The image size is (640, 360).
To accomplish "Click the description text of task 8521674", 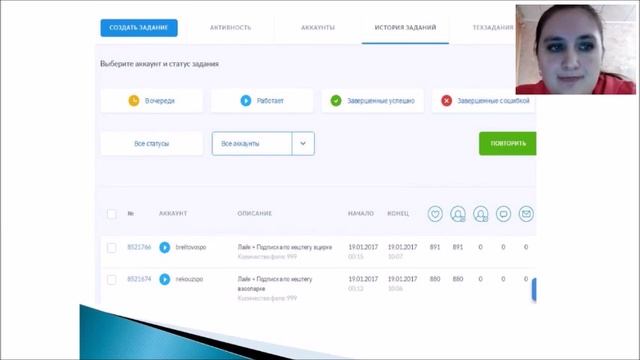I will (275, 284).
